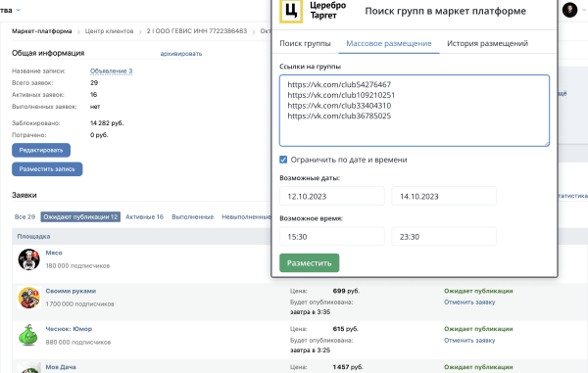Open the user profile avatar

pyautogui.click(x=569, y=10)
